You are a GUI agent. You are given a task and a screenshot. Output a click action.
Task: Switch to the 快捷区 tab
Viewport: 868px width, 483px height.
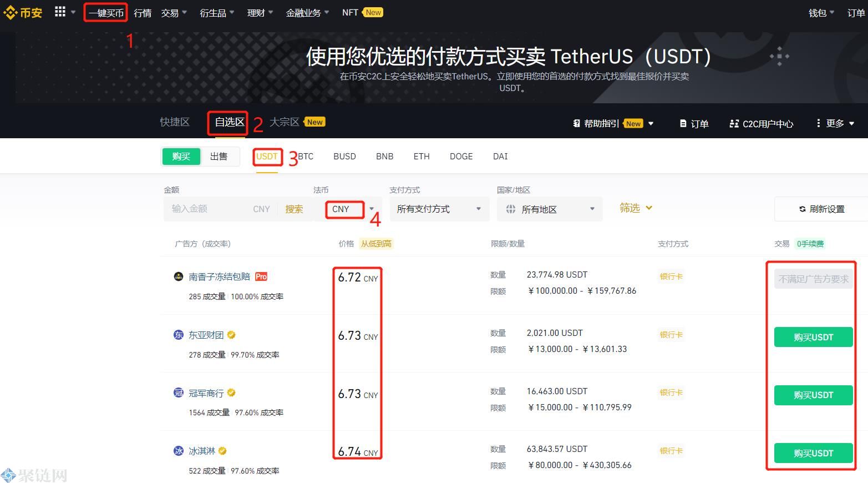[x=175, y=122]
